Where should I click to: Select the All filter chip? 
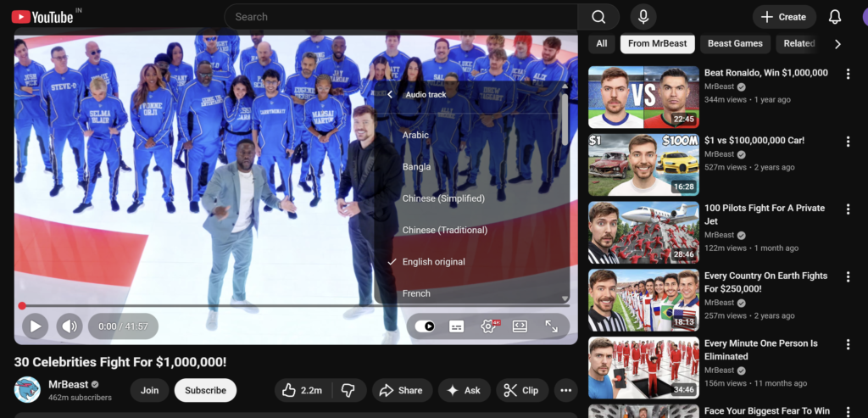[x=602, y=43]
